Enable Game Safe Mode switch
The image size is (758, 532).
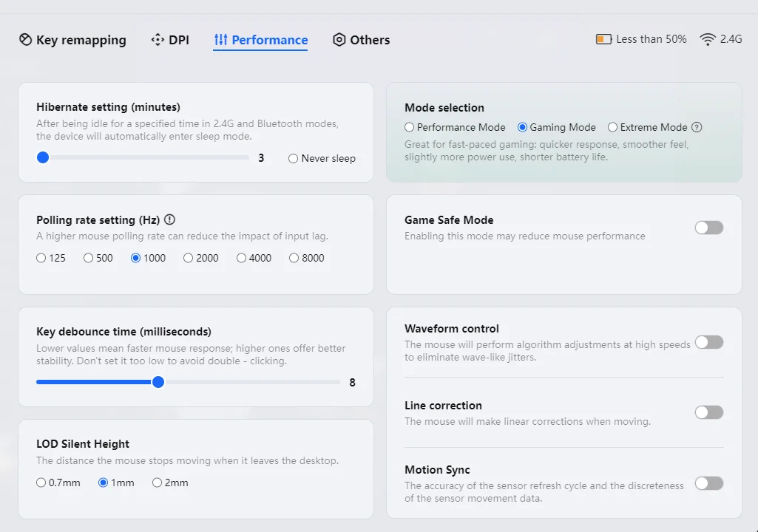click(x=709, y=228)
